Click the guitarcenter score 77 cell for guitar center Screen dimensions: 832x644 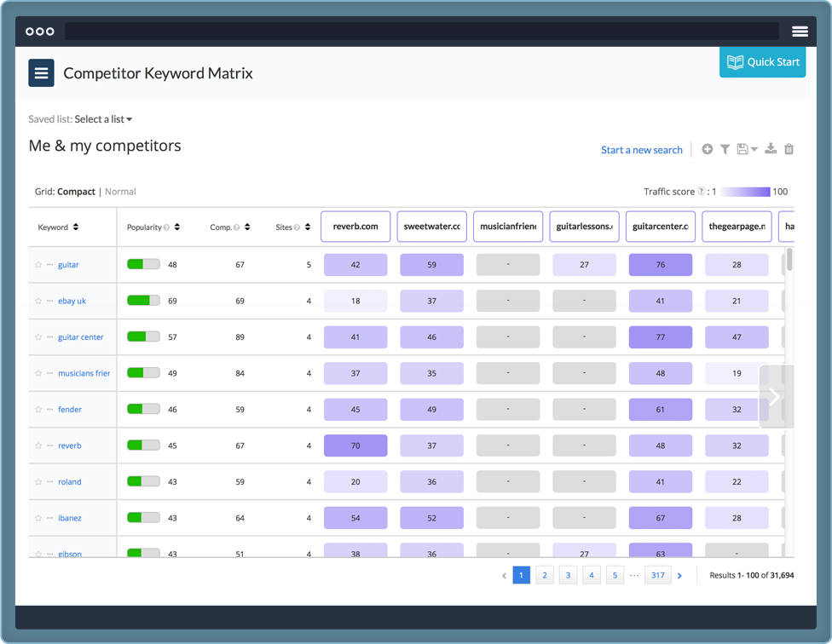pyautogui.click(x=661, y=337)
